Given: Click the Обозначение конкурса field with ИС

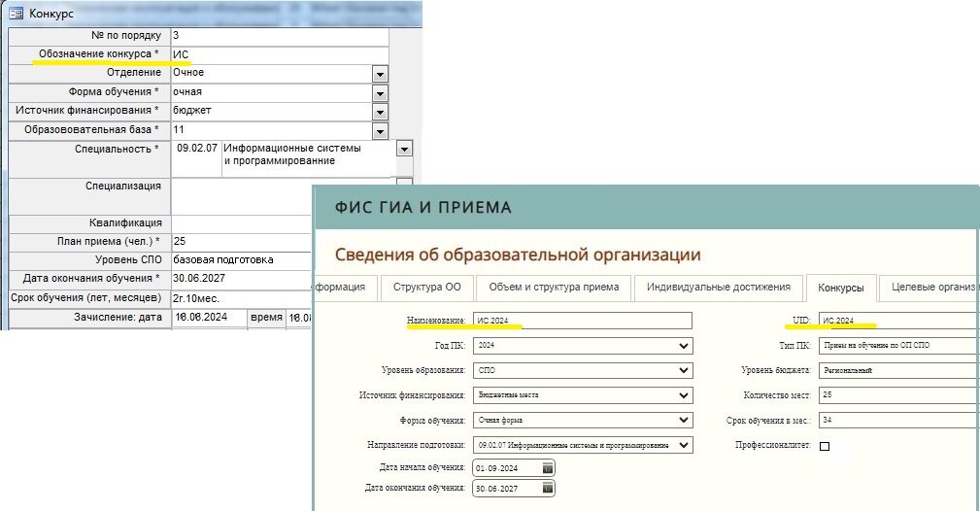Looking at the screenshot, I should point(280,54).
